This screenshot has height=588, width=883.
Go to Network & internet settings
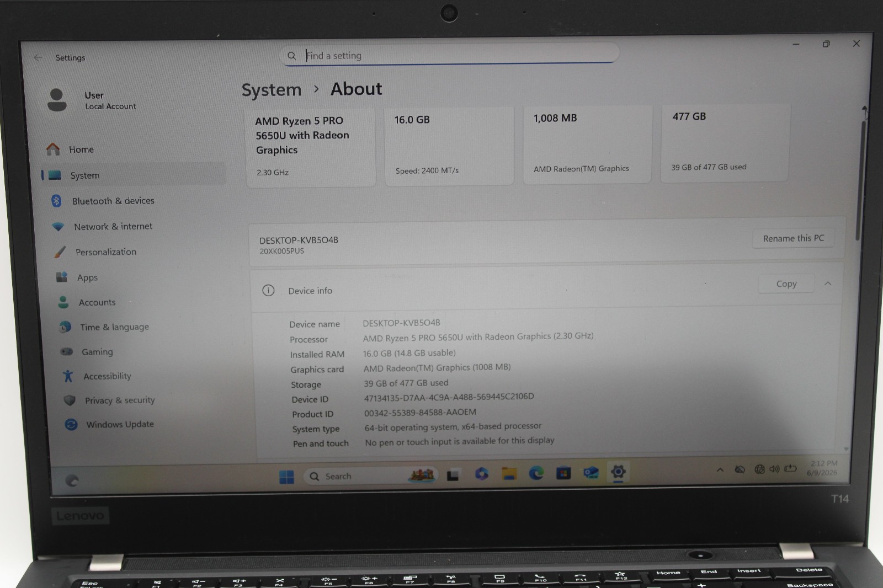pyautogui.click(x=113, y=226)
